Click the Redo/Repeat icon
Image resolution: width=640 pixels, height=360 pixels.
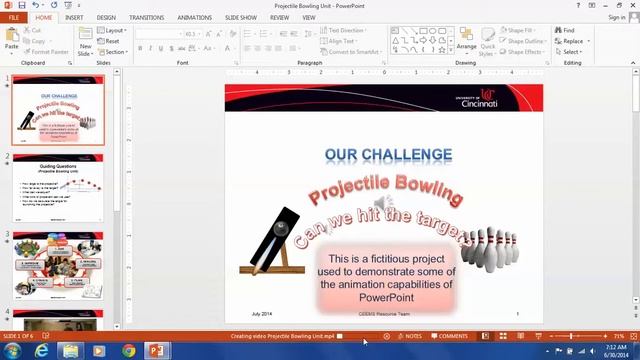54,5
